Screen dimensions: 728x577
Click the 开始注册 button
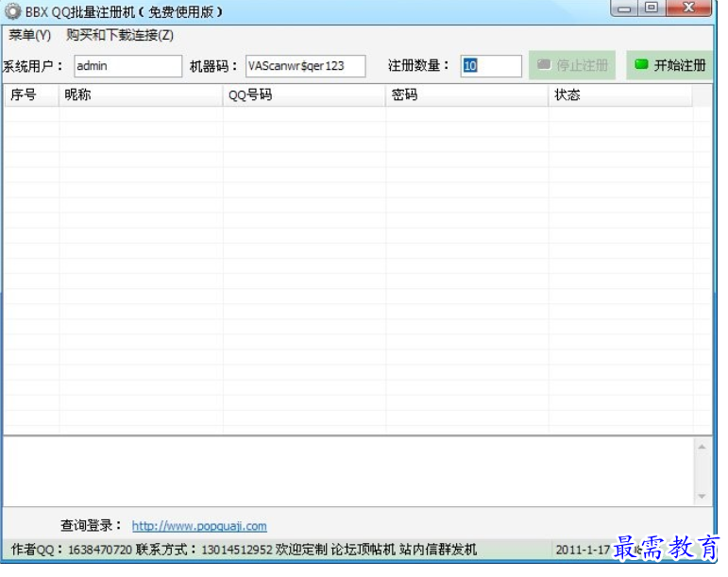[669, 65]
